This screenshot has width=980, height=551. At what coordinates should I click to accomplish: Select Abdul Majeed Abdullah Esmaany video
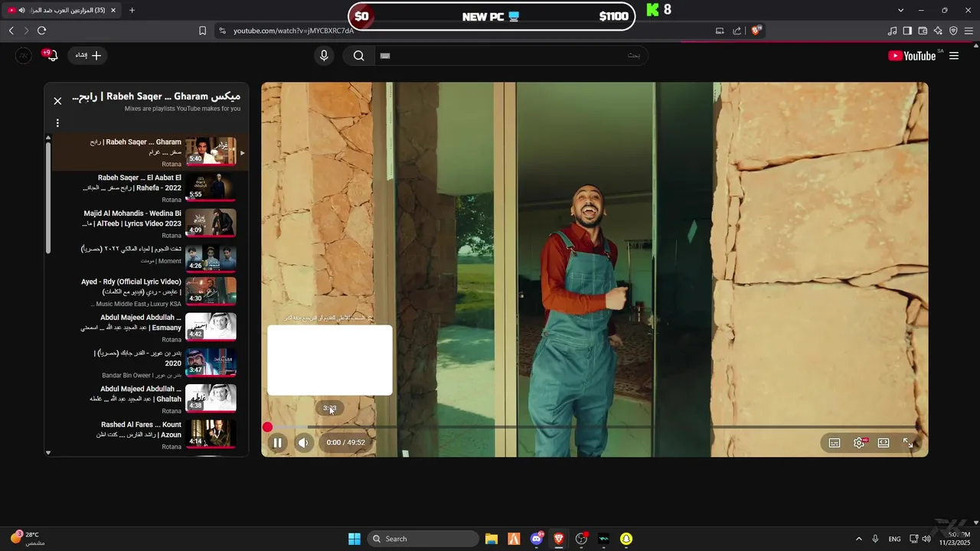tap(145, 327)
